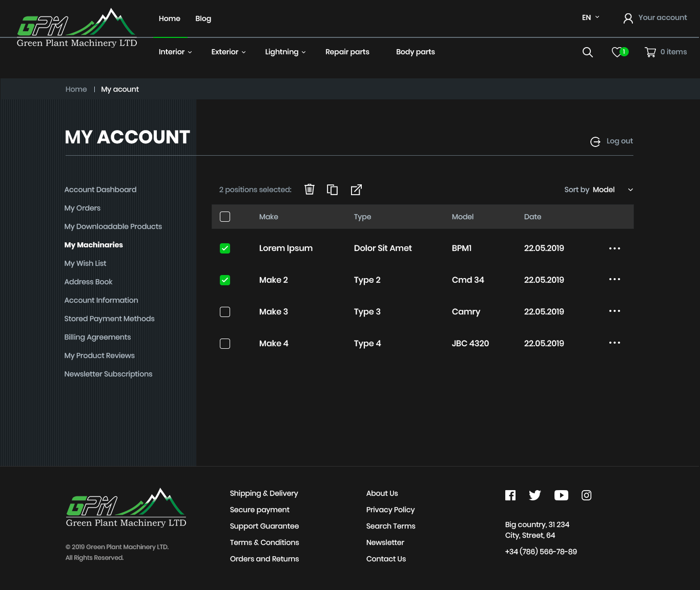Open more options for Make 3 row
Screen dimensions: 700x590
(x=614, y=311)
